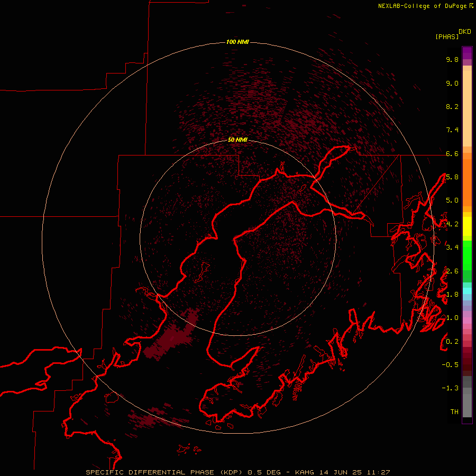Click the (KDP) abbreviation in caption
Screen dimensions: 476x476
click(x=232, y=472)
